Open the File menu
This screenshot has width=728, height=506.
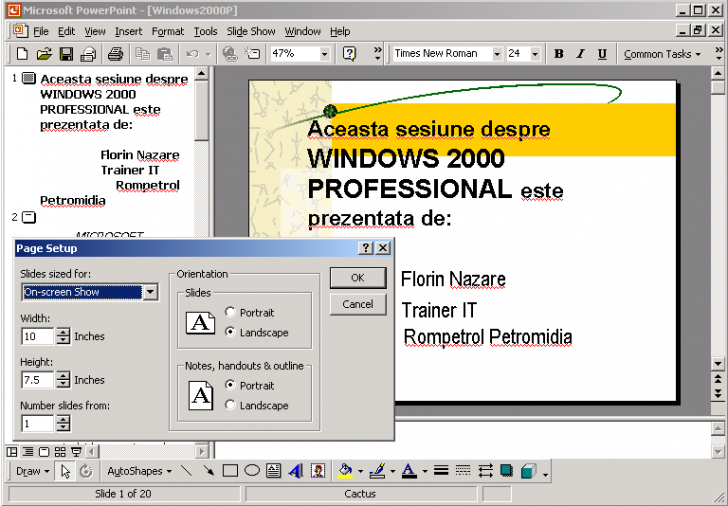pos(41,32)
